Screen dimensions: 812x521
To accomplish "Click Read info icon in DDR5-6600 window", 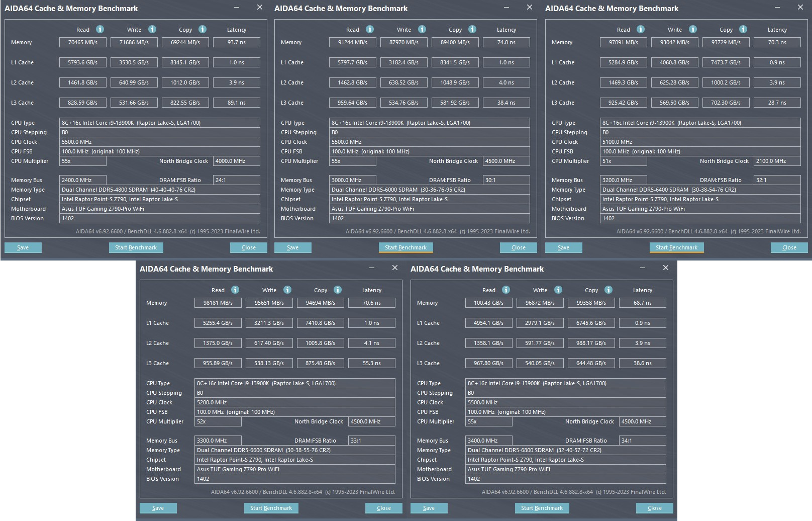I will (x=235, y=290).
